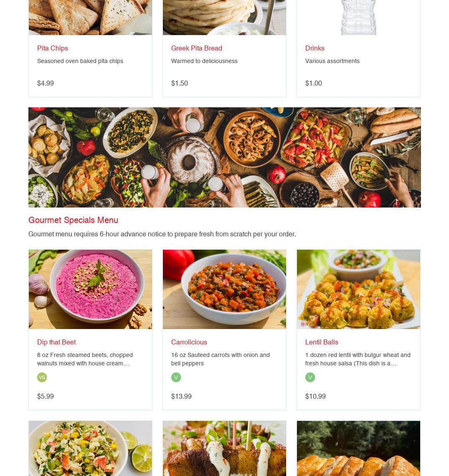The height and width of the screenshot is (476, 449).
Task: Click the VG badge on Dip that Beet
Action: tap(42, 377)
